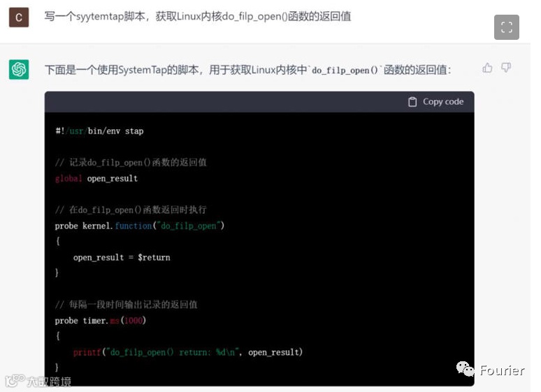
Task: Click the comment '// 记录do_filp_open()函数的返回值'
Action: pyautogui.click(x=131, y=163)
